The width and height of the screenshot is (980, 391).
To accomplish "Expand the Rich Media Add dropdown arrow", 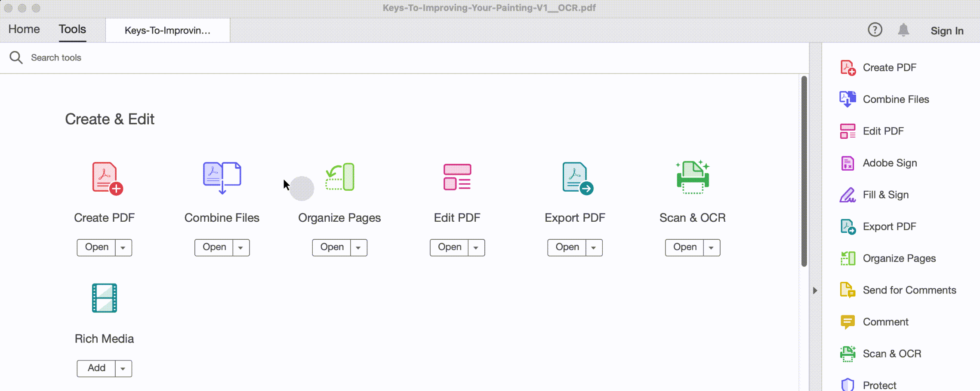I will tap(123, 369).
